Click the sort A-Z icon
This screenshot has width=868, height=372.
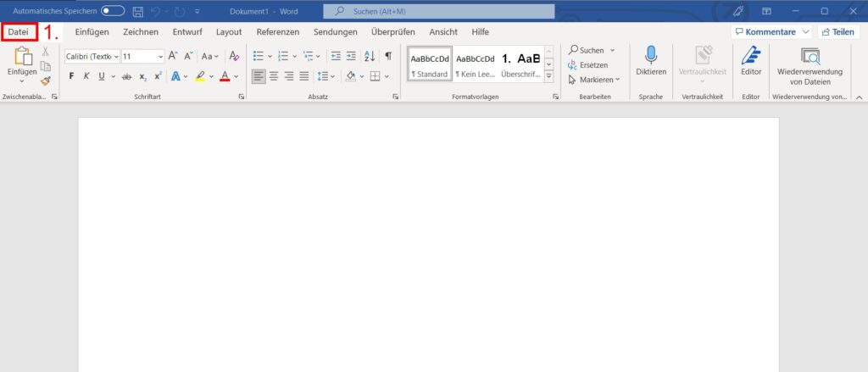tap(369, 56)
